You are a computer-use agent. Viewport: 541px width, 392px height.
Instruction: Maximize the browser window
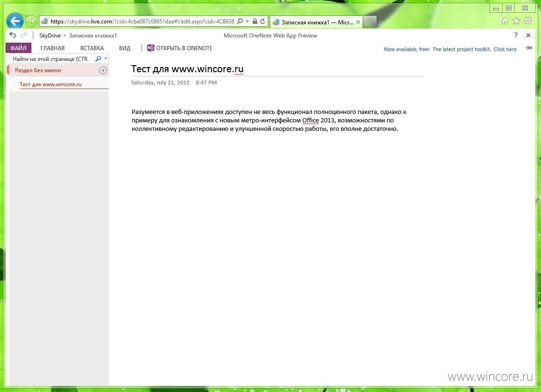point(509,8)
